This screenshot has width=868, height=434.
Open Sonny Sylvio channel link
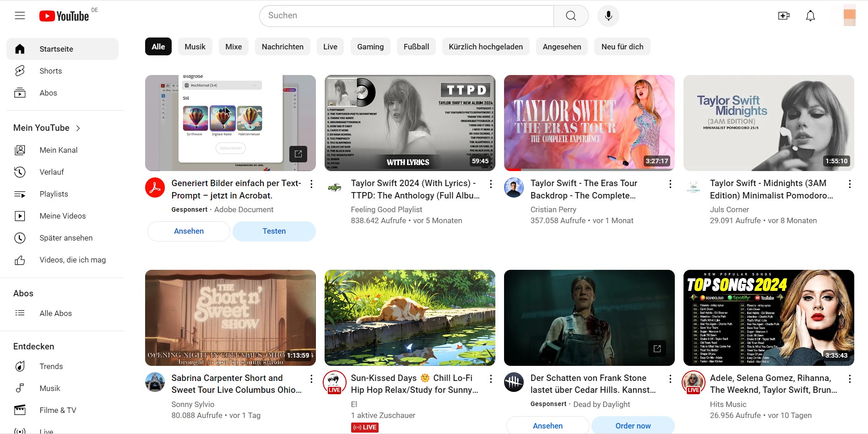pos(193,404)
